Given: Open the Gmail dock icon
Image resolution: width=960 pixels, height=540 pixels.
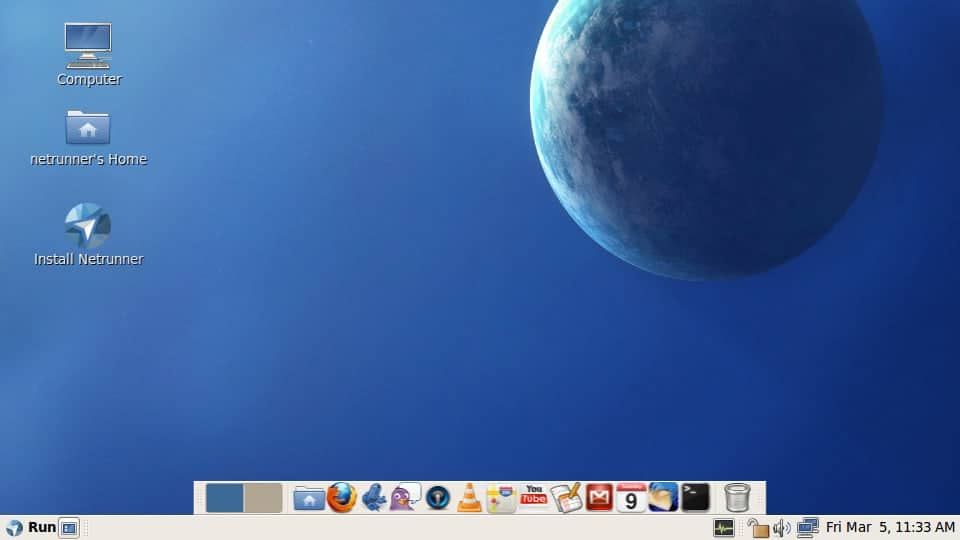Looking at the screenshot, I should point(599,497).
